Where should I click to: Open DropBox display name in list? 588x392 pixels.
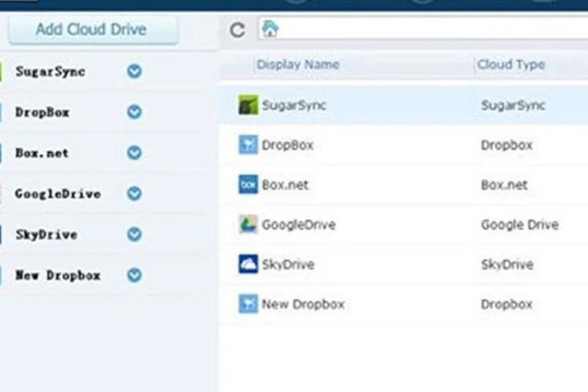click(288, 145)
